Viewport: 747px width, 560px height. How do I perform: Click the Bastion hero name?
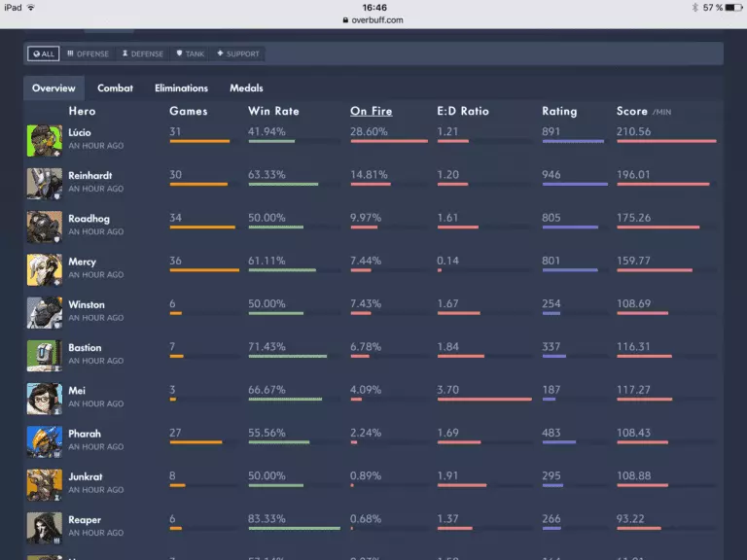(85, 348)
